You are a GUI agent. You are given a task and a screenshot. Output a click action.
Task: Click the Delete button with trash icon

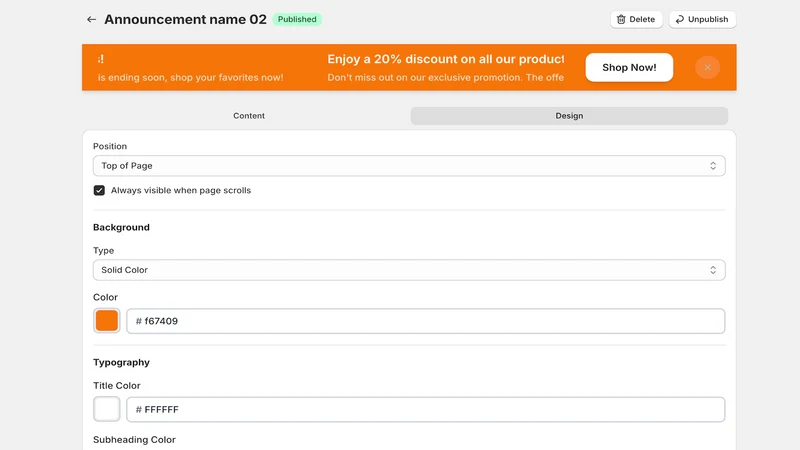point(636,19)
